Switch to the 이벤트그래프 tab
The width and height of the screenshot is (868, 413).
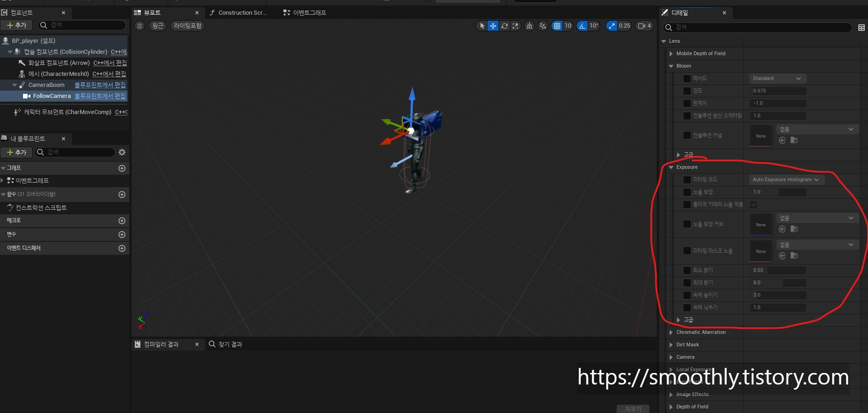point(305,13)
